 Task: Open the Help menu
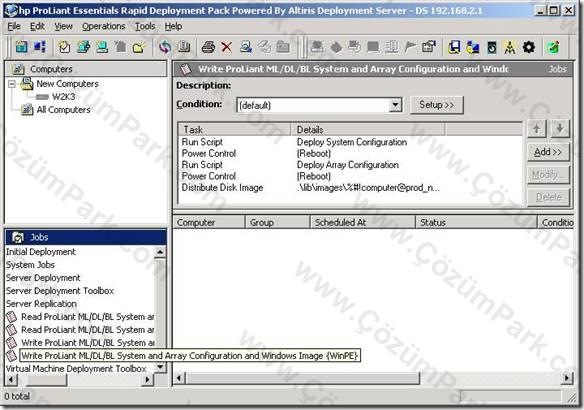[x=173, y=26]
